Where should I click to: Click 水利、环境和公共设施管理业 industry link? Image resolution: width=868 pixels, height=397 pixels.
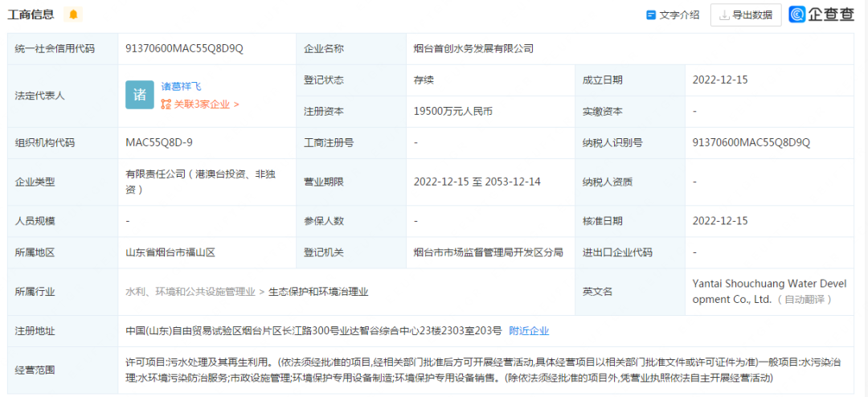tap(190, 292)
